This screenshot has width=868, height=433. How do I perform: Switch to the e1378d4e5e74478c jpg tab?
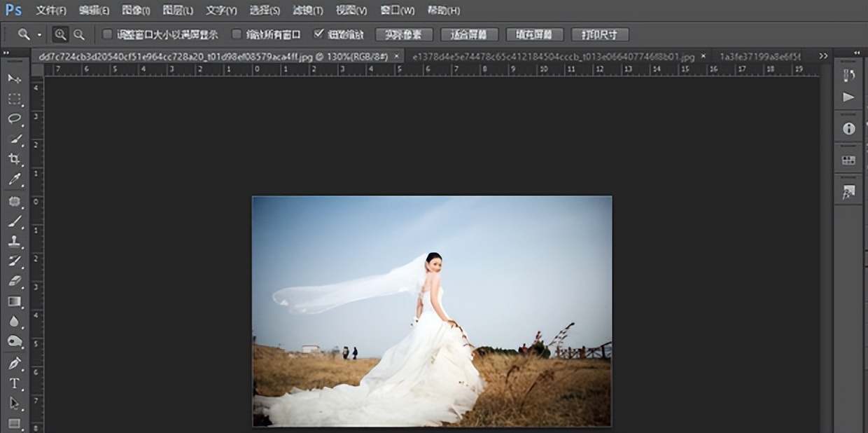tap(553, 56)
